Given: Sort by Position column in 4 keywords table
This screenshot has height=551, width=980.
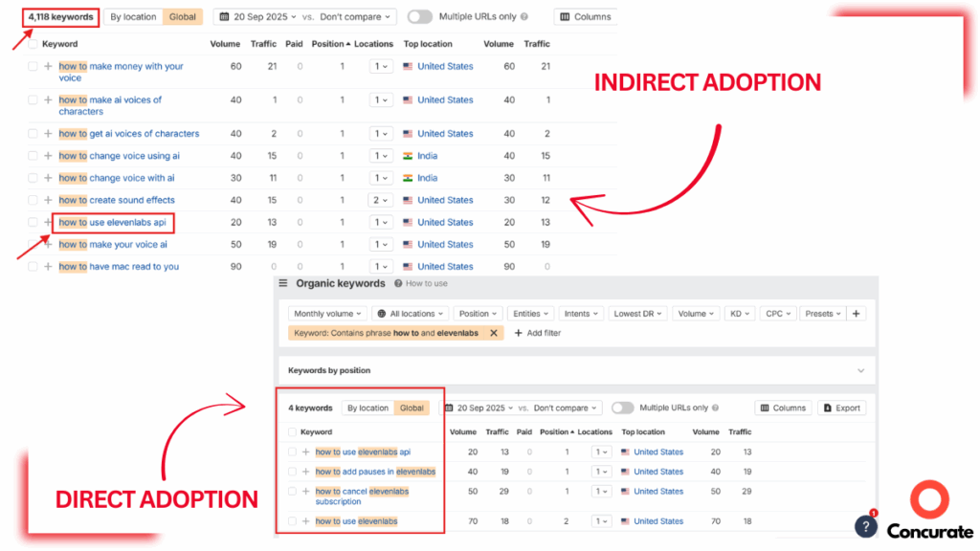Looking at the screenshot, I should [556, 431].
